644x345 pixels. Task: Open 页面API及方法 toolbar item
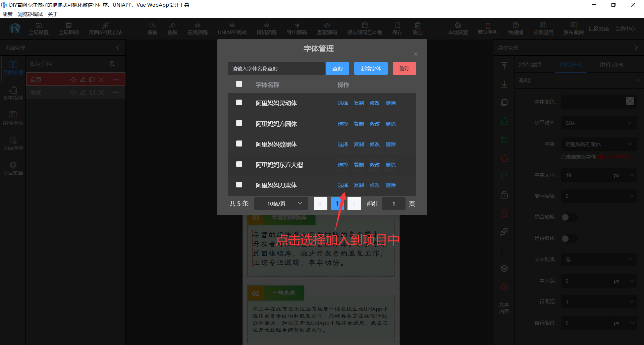[x=105, y=29]
